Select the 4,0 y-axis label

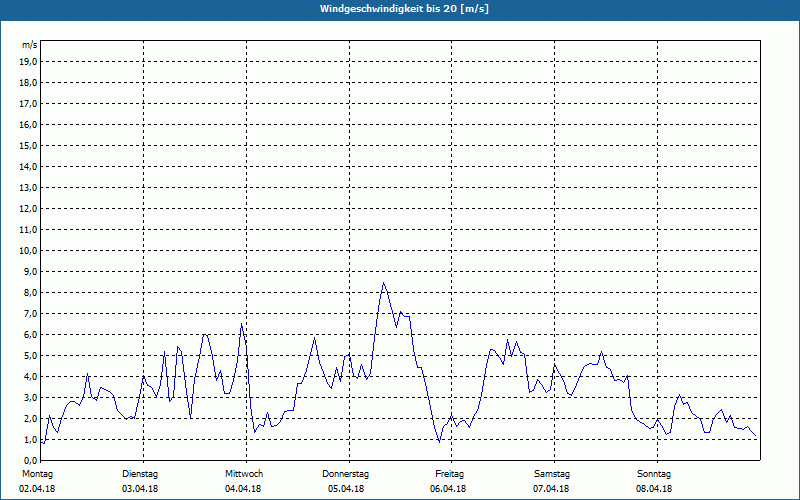coord(31,377)
